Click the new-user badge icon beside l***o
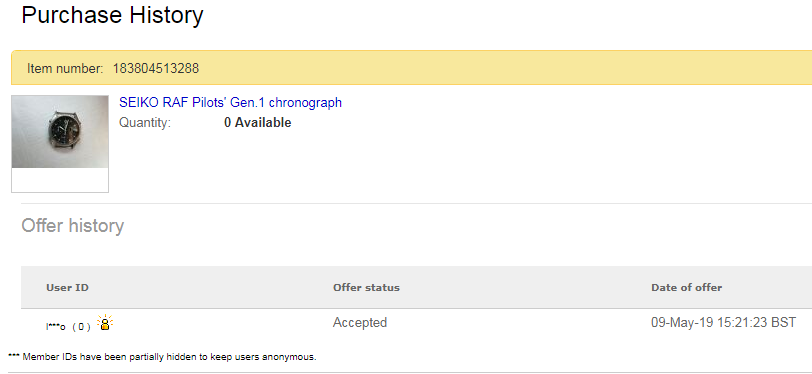Screen dimensions: 812x374 105,323
